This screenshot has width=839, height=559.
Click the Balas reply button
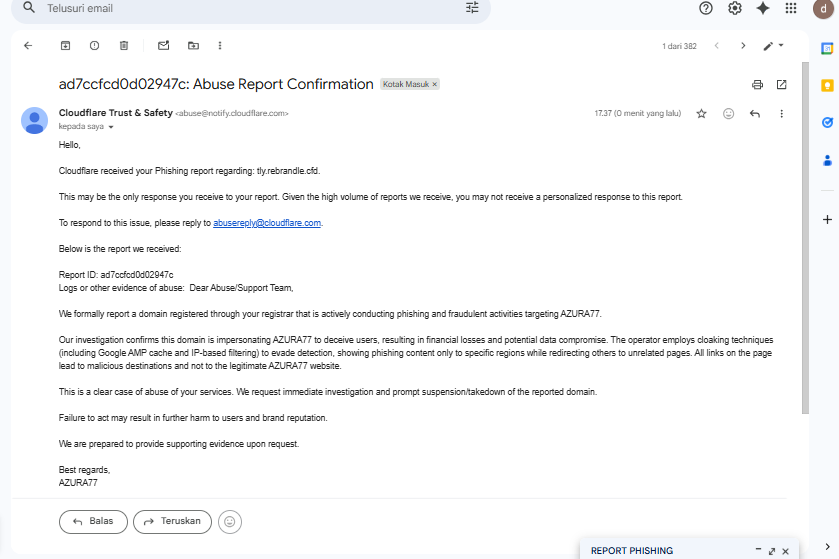(93, 522)
